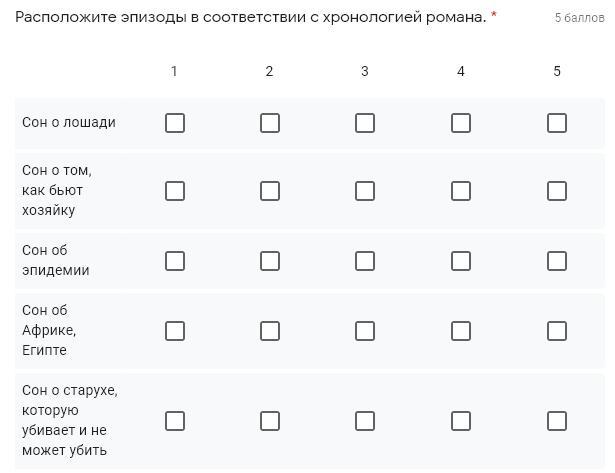The image size is (615, 473).
Task: Tick column 5 for Сон о старухе row
Action: [557, 421]
